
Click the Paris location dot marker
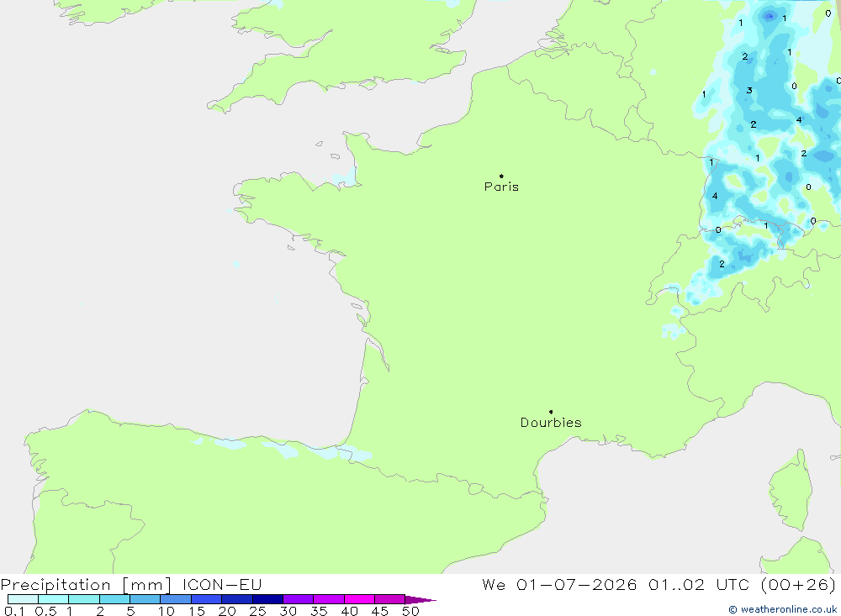click(x=501, y=176)
